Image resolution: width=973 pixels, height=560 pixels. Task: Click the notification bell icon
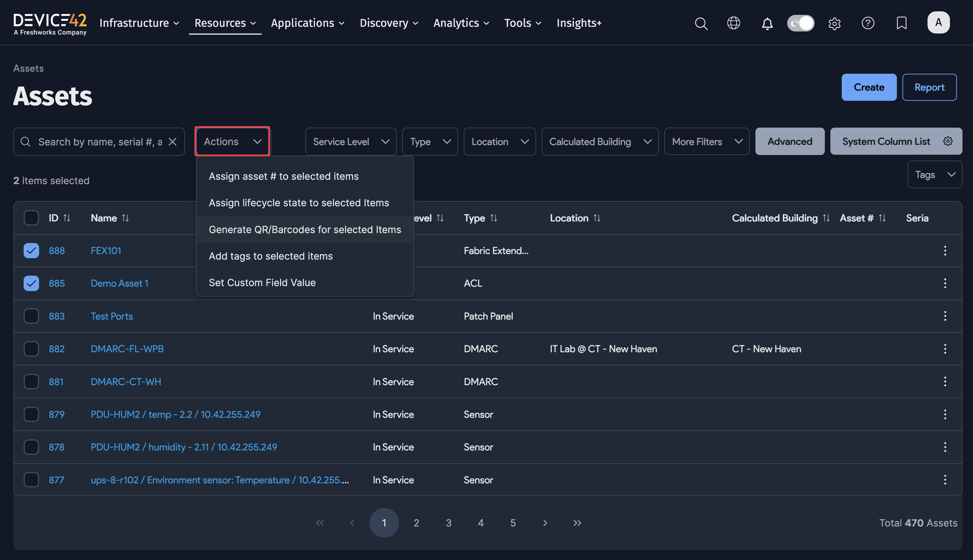[x=767, y=23]
